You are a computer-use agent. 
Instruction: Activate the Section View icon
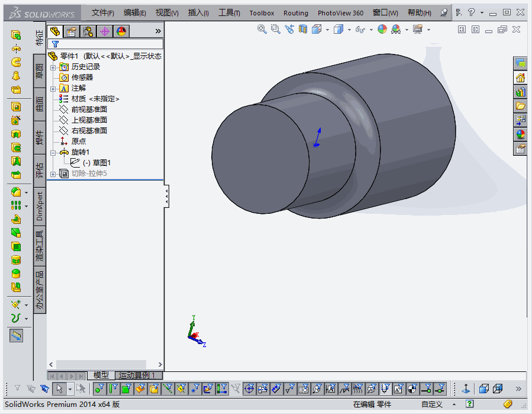point(302,29)
